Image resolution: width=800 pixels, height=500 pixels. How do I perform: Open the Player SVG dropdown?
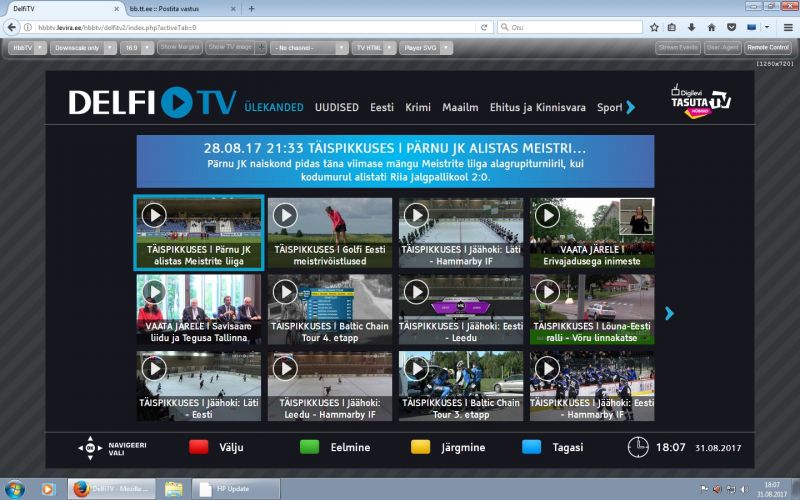click(x=426, y=48)
